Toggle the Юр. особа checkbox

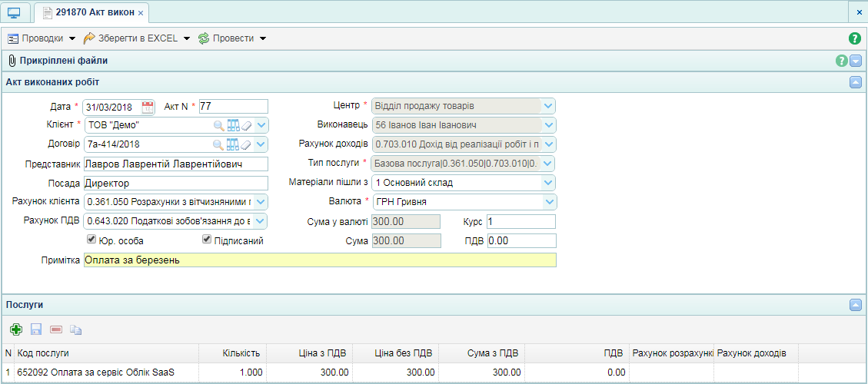(x=91, y=240)
